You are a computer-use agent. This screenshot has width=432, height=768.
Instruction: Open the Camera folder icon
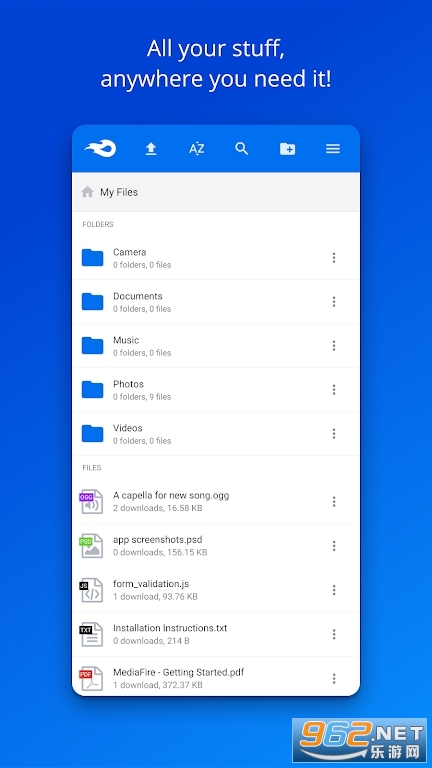93,258
